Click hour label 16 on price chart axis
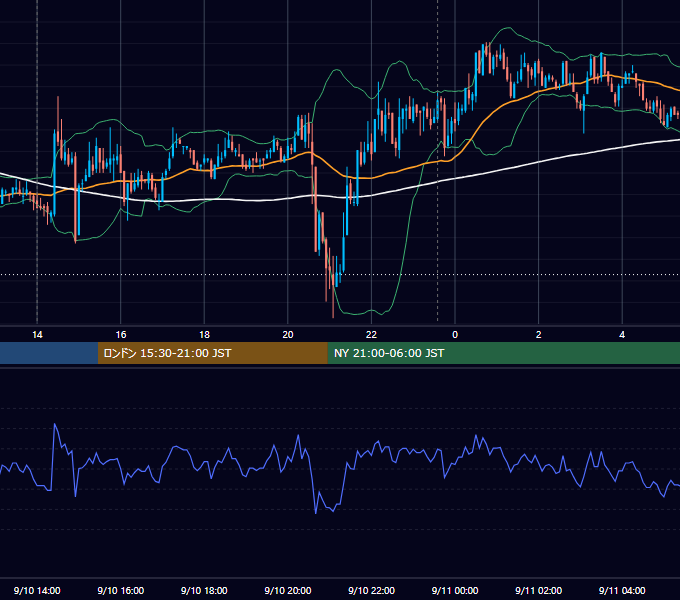 121,335
